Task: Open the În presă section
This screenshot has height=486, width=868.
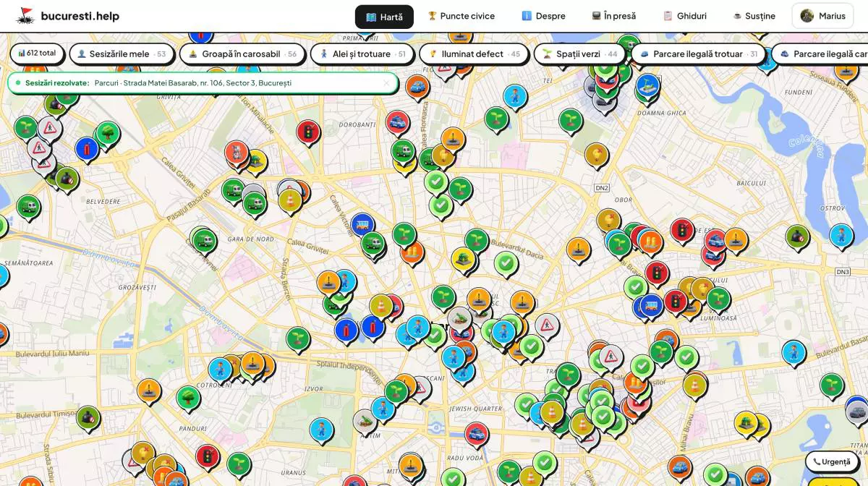Action: 613,16
